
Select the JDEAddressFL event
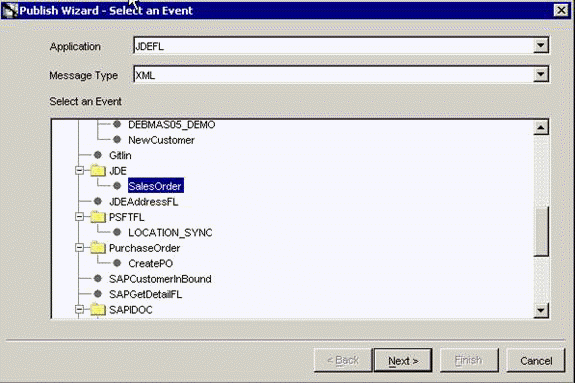coord(144,202)
